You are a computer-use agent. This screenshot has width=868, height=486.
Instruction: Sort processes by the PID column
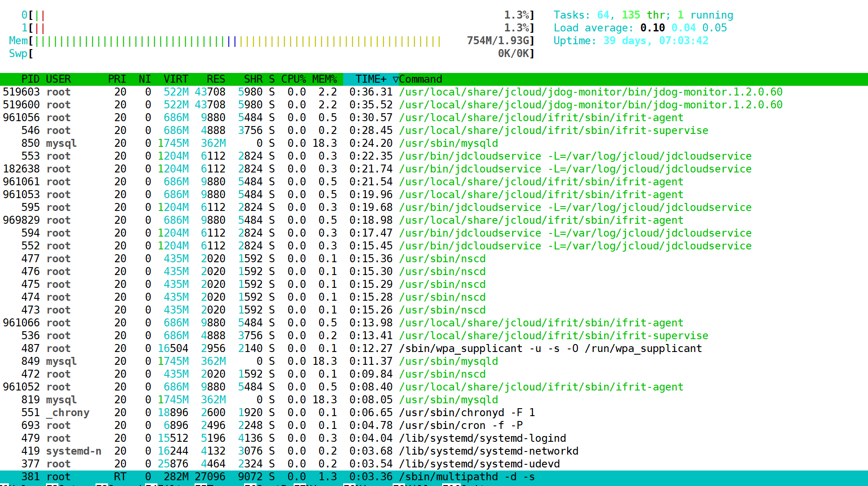(30, 80)
